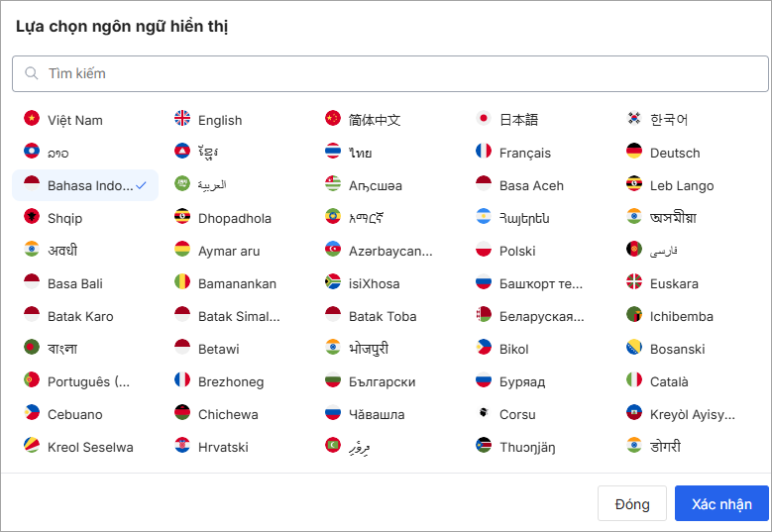
Task: Click the Seychelles flag beside Kreol Seselwa
Action: tap(32, 445)
